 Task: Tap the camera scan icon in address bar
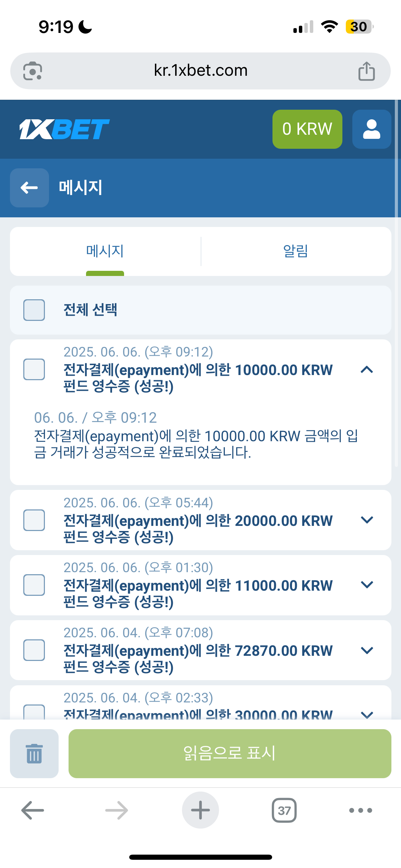[x=33, y=71]
